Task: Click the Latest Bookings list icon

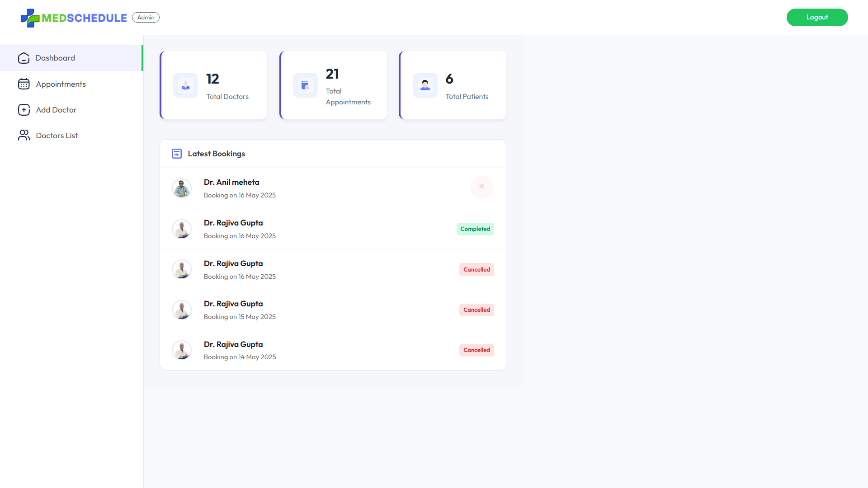Action: (177, 154)
